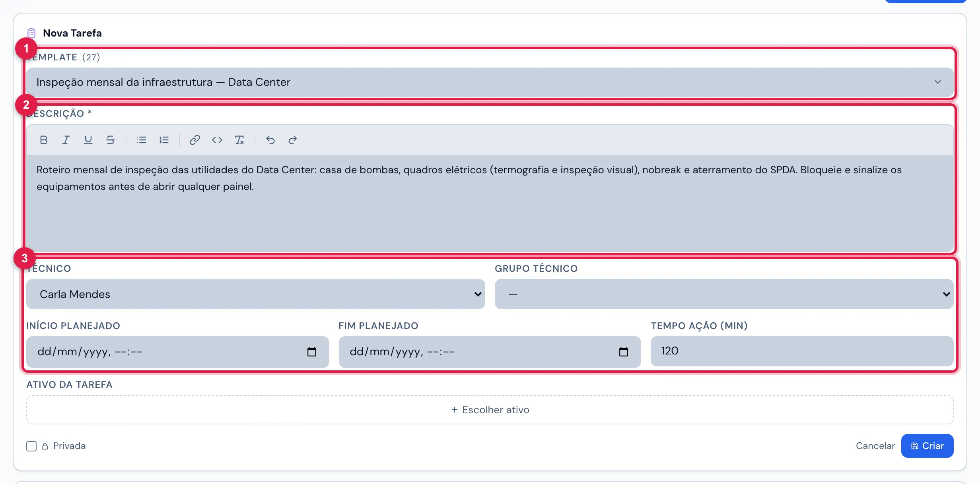Click the Criar button
The height and width of the screenshot is (484, 980).
tap(927, 446)
